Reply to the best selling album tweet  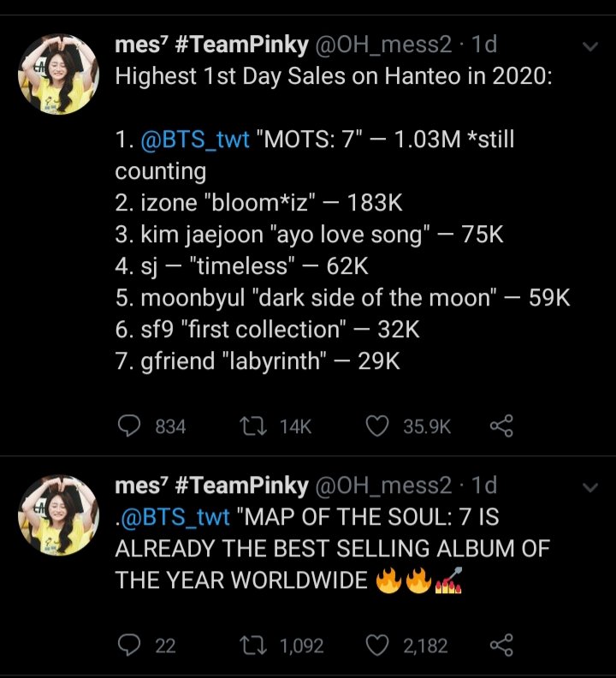pos(128,645)
